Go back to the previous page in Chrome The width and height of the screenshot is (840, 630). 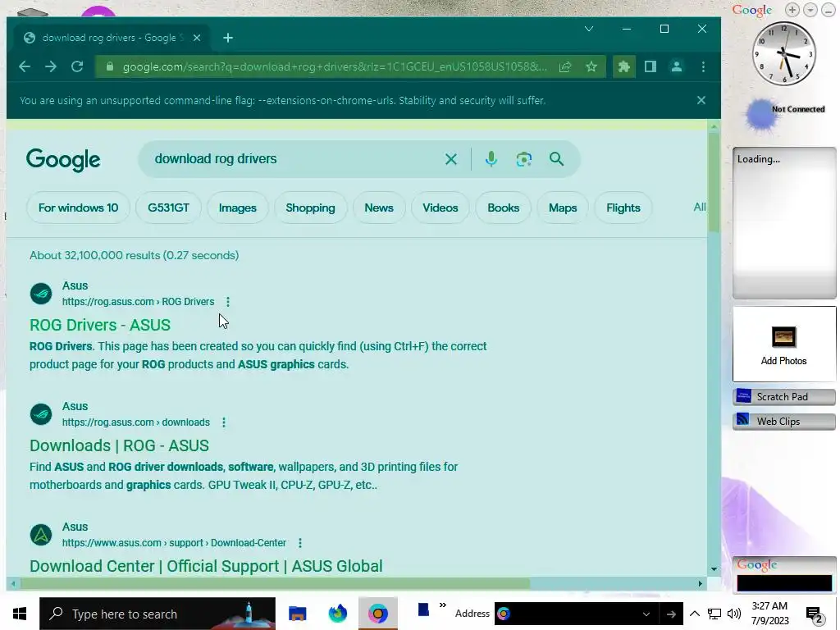(x=25, y=66)
